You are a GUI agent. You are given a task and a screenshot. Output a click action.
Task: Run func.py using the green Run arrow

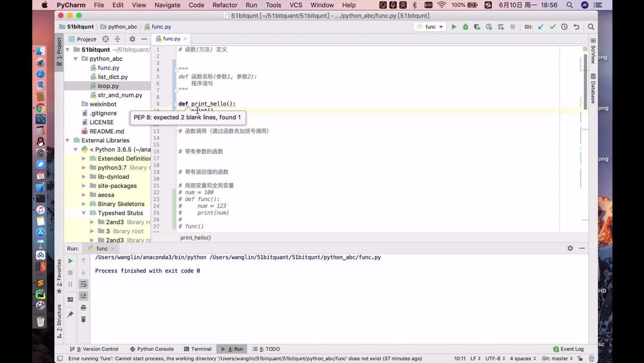pyautogui.click(x=454, y=27)
